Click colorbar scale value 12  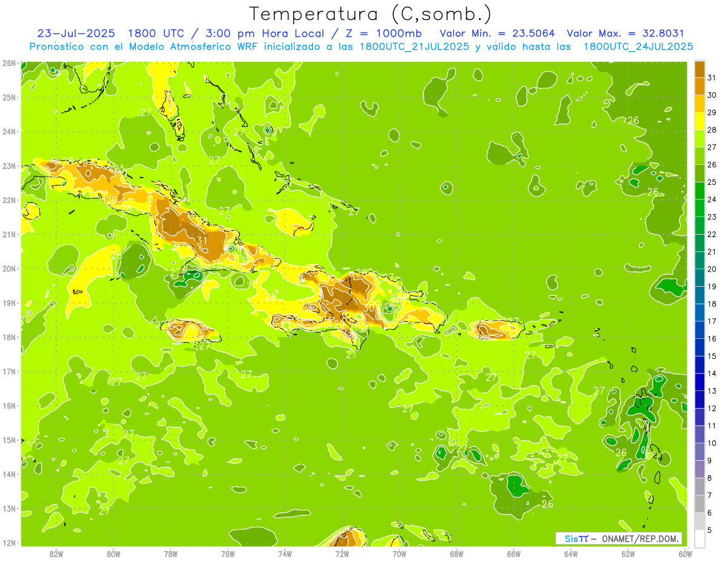712,408
